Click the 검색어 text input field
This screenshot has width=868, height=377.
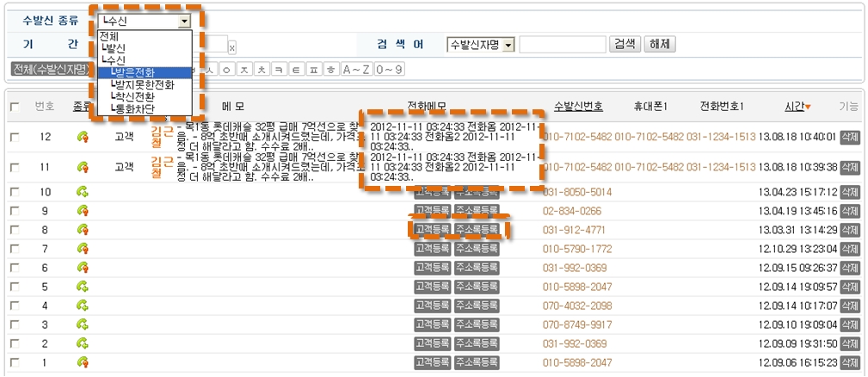562,45
